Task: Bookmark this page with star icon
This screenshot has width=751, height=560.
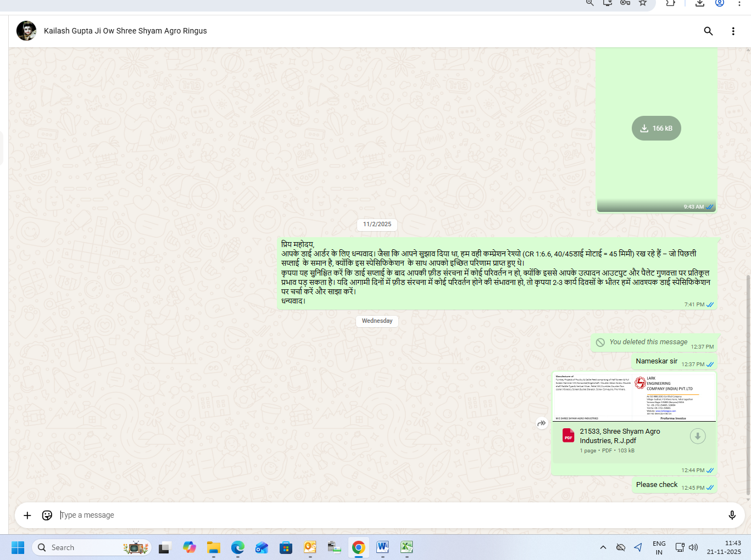Action: [x=642, y=3]
